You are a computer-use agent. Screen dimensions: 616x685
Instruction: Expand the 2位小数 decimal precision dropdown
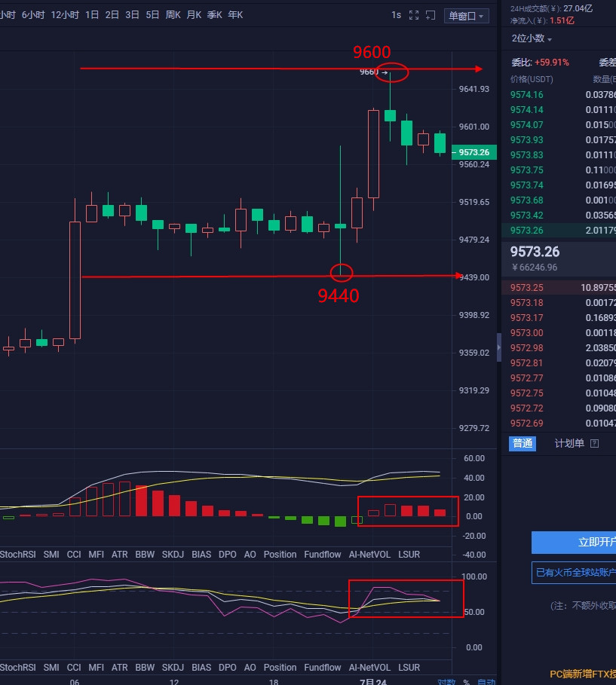tap(532, 38)
